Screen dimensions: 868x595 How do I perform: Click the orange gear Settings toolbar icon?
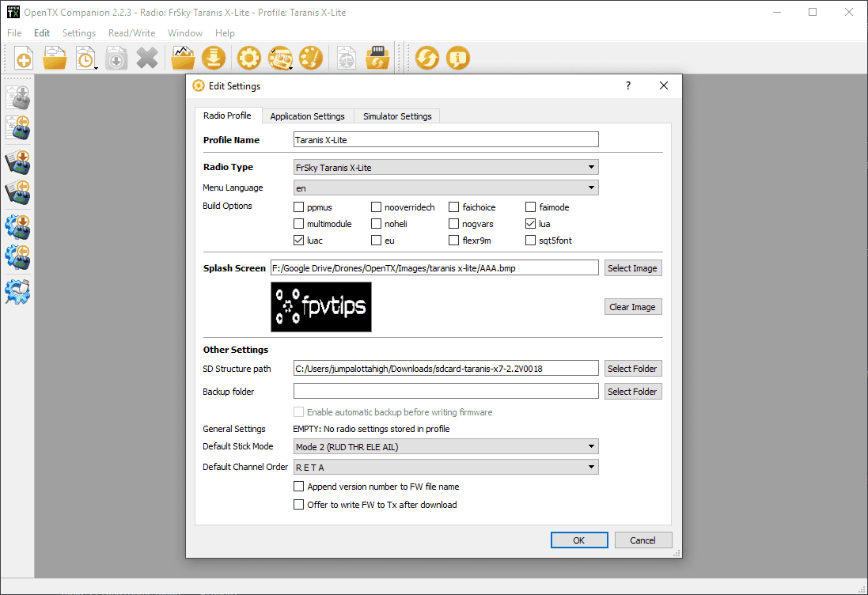249,58
